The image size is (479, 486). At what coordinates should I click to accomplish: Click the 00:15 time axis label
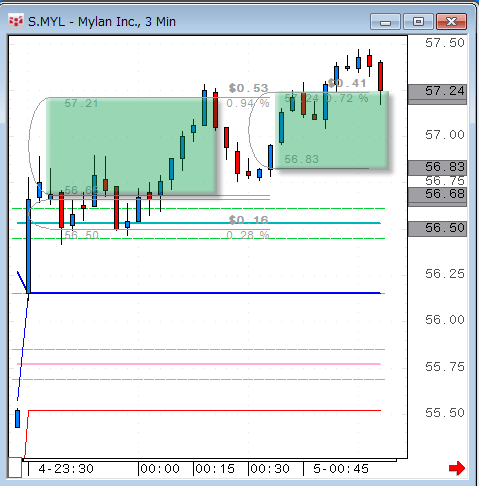215,469
